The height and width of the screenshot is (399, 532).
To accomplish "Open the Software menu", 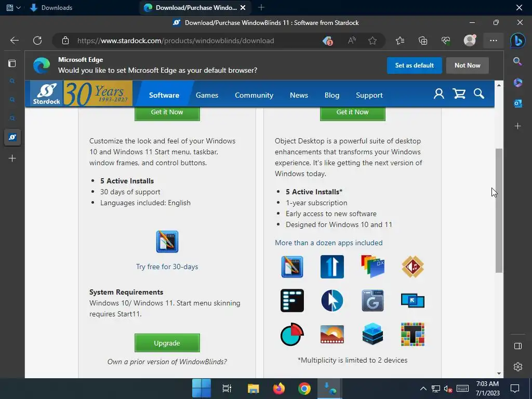I will point(164,96).
